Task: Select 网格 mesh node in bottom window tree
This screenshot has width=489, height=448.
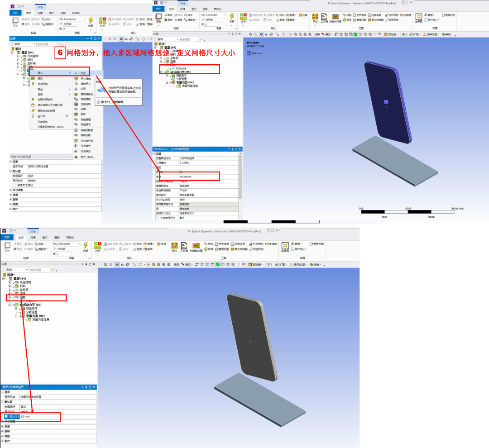Action: point(23,297)
